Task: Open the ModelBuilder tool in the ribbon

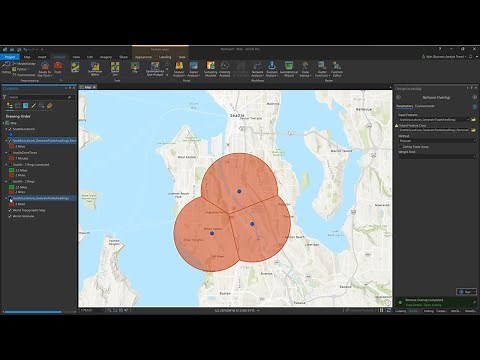Action: 25,64
